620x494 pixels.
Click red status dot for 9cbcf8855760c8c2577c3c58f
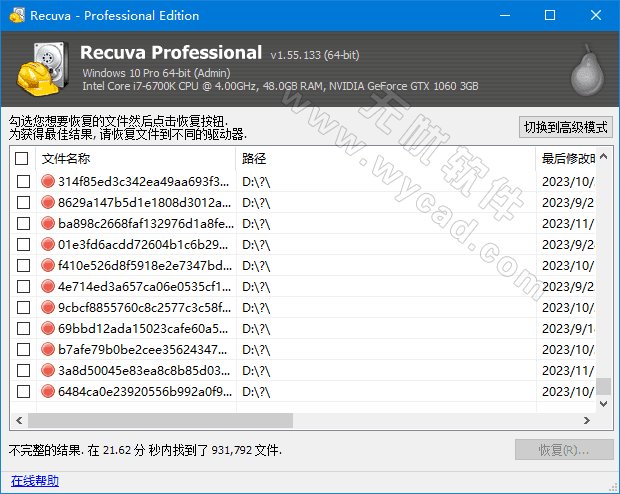pos(47,307)
